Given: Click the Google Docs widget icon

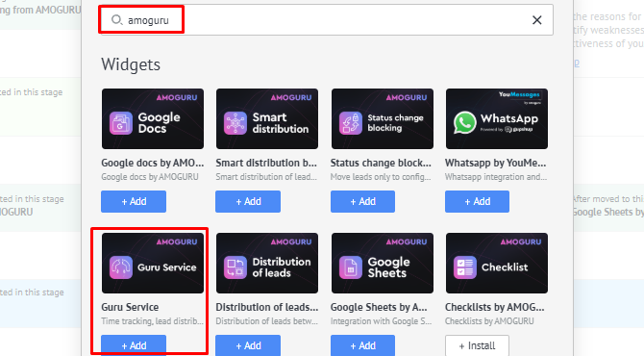Looking at the screenshot, I should click(x=121, y=123).
